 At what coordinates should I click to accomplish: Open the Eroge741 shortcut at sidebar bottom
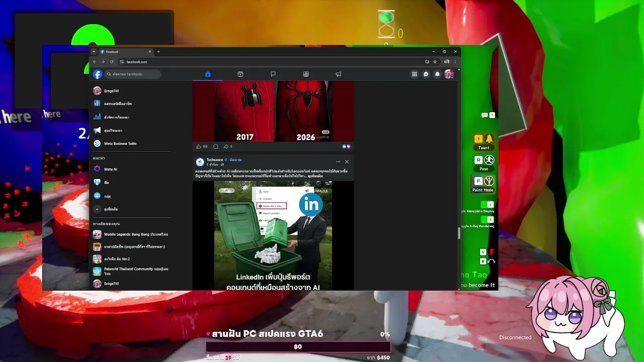click(132, 284)
